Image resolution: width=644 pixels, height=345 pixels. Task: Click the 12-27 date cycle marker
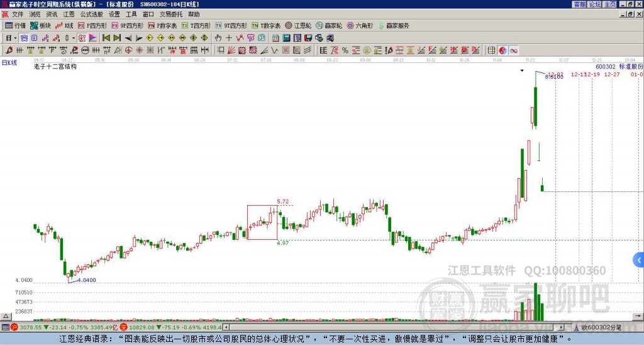click(611, 74)
